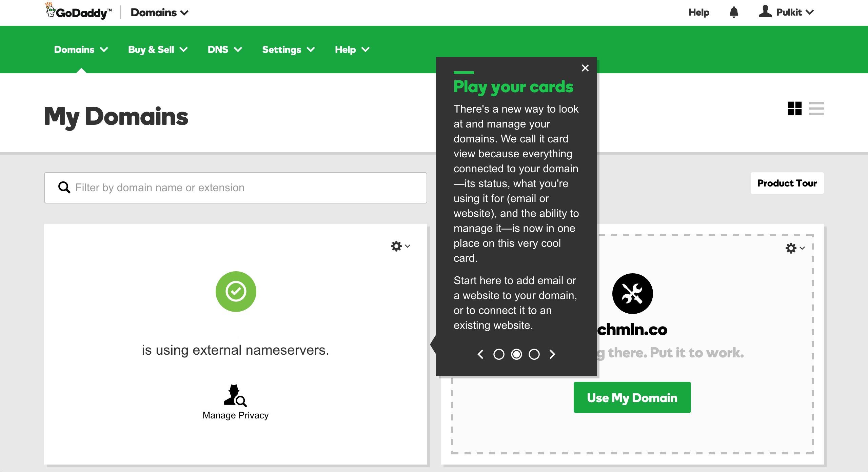This screenshot has height=472, width=868.
Task: Click the GoDaddy logo
Action: [x=79, y=12]
